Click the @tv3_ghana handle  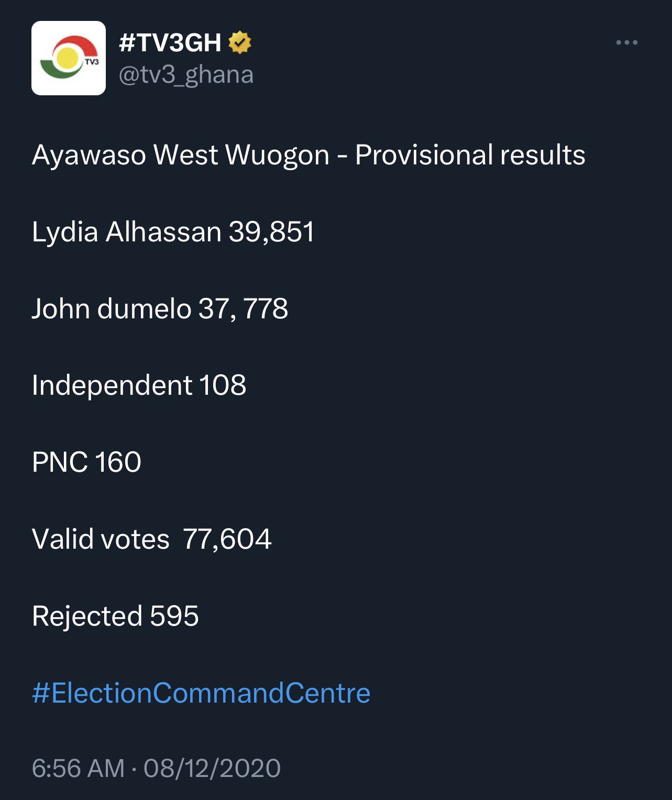pyautogui.click(x=186, y=74)
